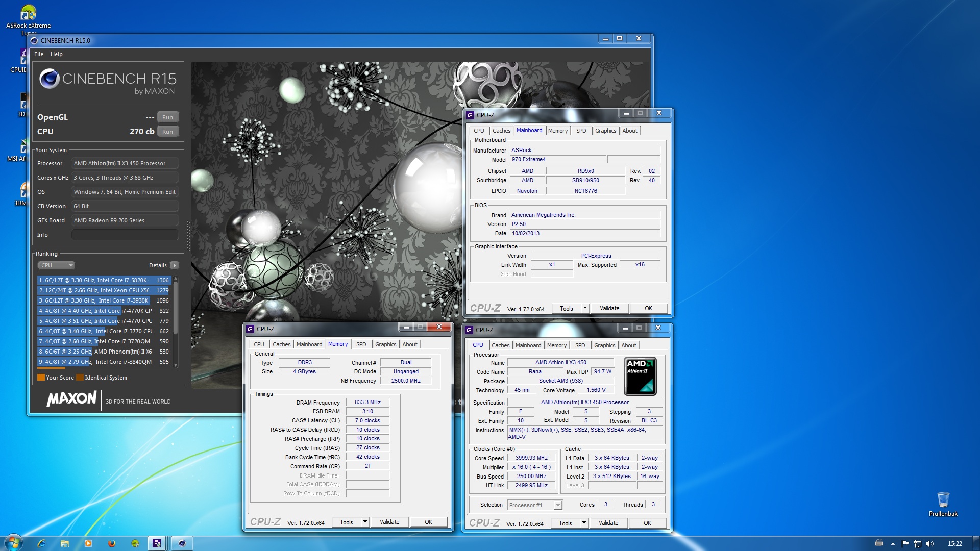Switch to Caches tab in Mainboard CPU-Z
Image resolution: width=980 pixels, height=551 pixels.
coord(501,131)
